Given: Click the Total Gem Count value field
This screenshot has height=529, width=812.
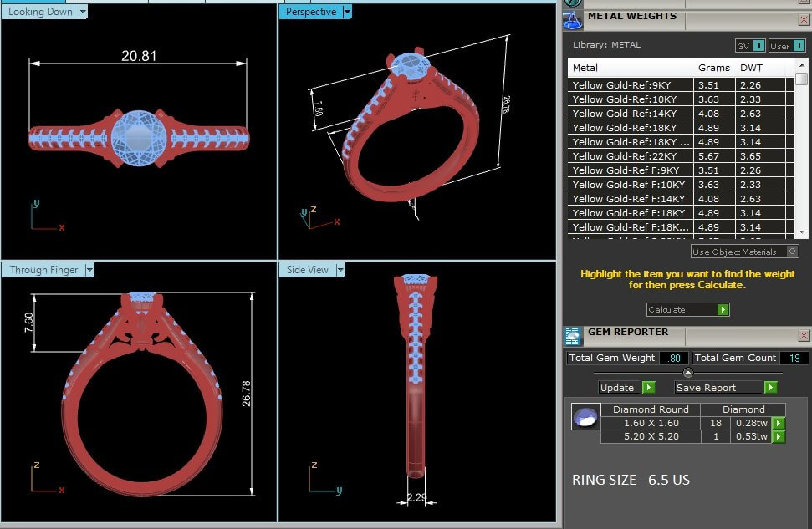Looking at the screenshot, I should pyautogui.click(x=794, y=358).
